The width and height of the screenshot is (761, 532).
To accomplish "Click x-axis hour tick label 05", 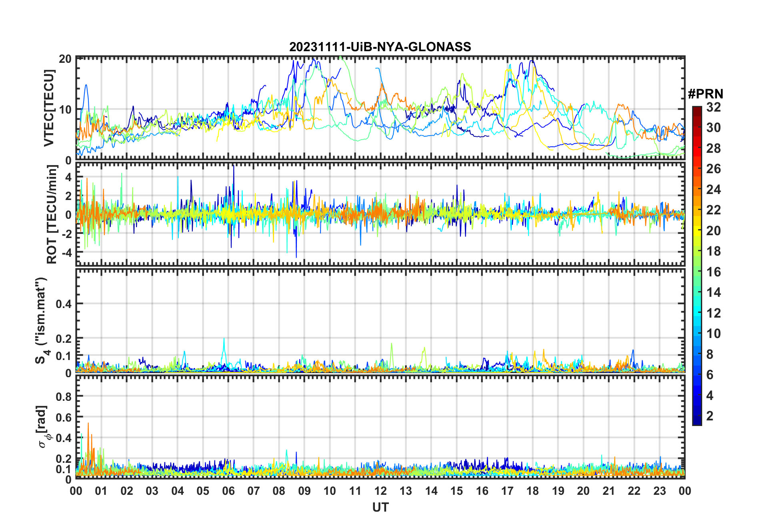I will [x=203, y=491].
